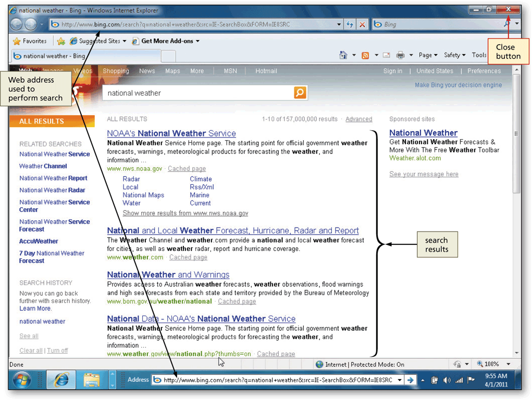This screenshot has height=400, width=532.
Task: Select the Maps tab on Bing
Action: pos(172,71)
